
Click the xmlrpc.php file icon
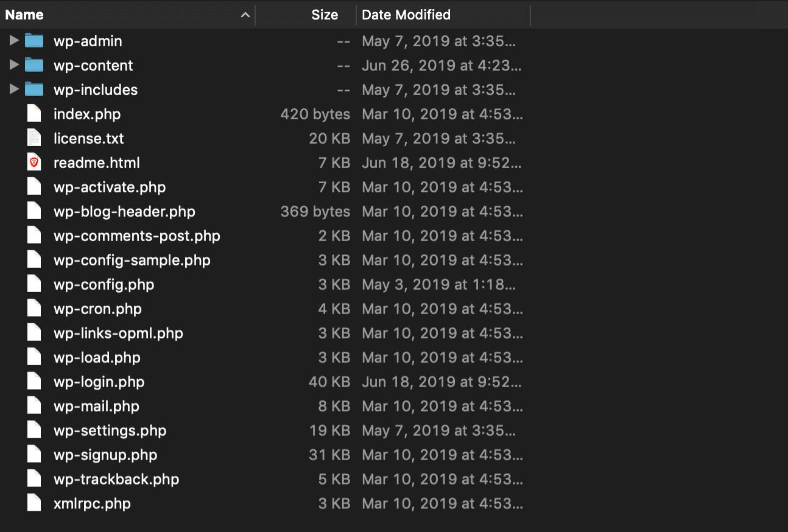(33, 503)
